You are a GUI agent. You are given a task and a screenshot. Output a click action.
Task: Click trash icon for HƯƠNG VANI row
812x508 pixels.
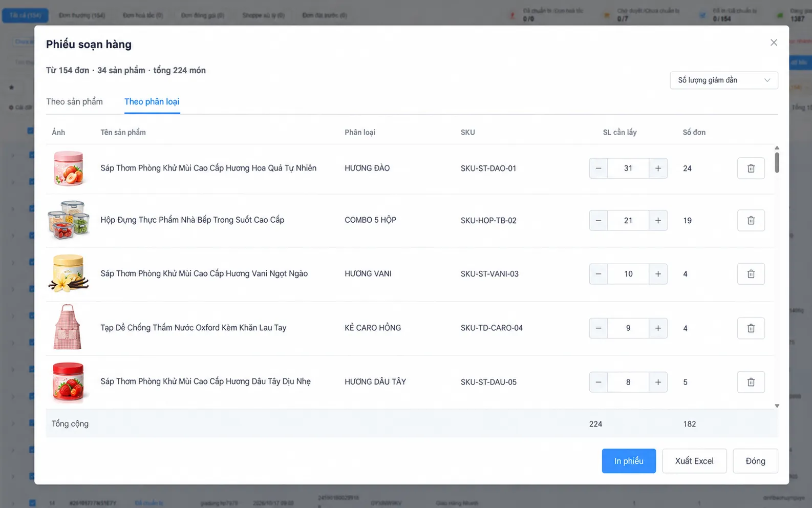(751, 274)
